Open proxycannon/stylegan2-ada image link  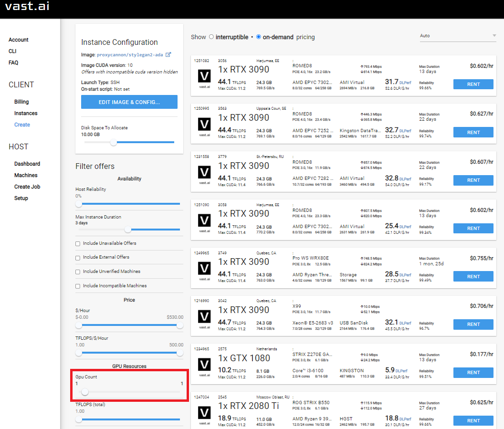[130, 54]
